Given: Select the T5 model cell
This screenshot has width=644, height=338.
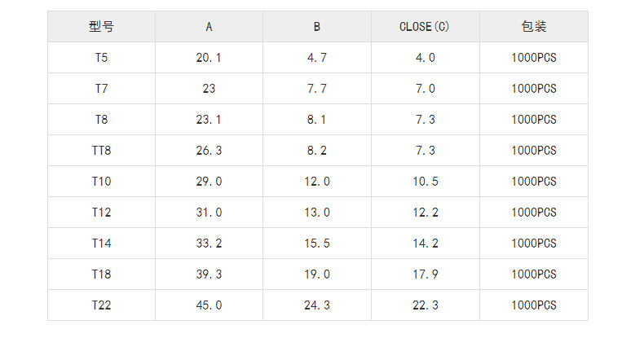Looking at the screenshot, I should click(x=101, y=58).
